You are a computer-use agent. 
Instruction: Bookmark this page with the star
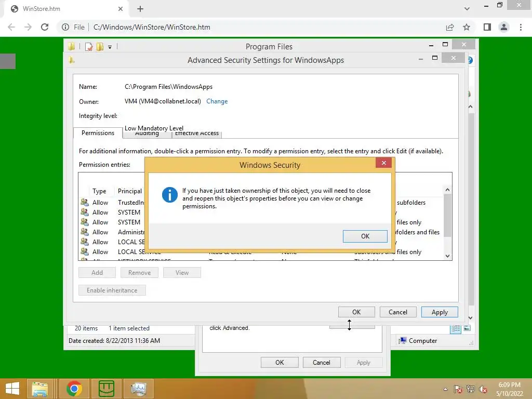pos(467,27)
